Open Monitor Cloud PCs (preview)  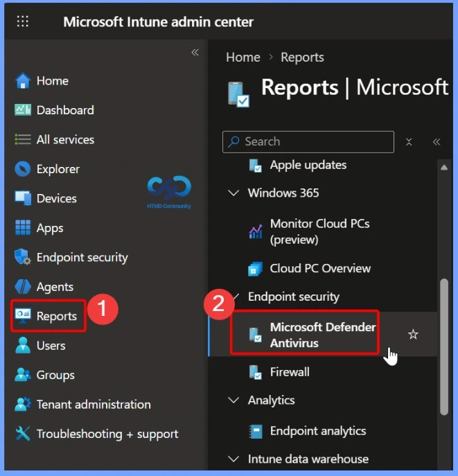coord(319,231)
